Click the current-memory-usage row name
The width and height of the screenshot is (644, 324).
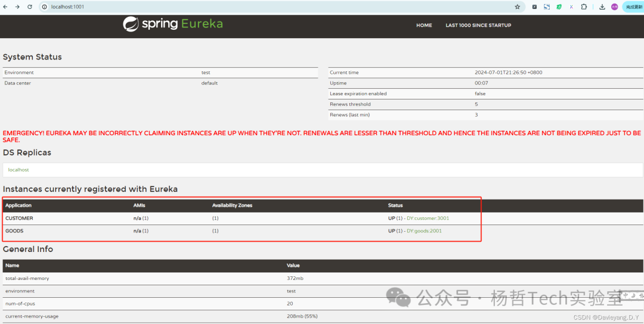pos(32,317)
